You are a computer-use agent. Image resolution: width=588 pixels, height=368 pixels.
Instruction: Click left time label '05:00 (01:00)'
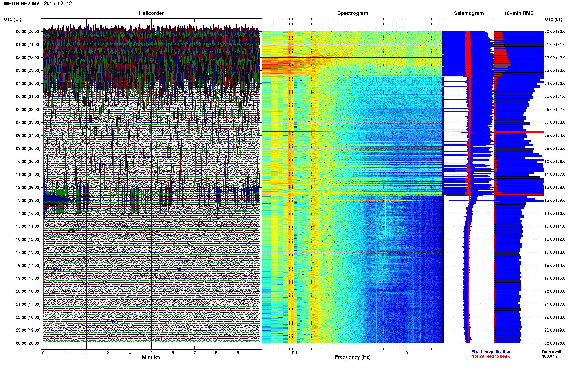(x=28, y=96)
